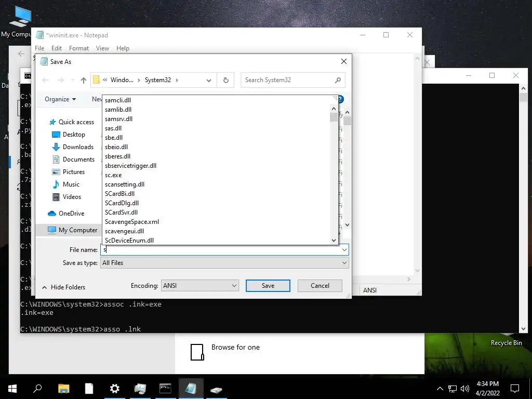Viewport: 532px width, 399px height.
Task: Expand the address bar history dropdown
Action: pyautogui.click(x=209, y=81)
